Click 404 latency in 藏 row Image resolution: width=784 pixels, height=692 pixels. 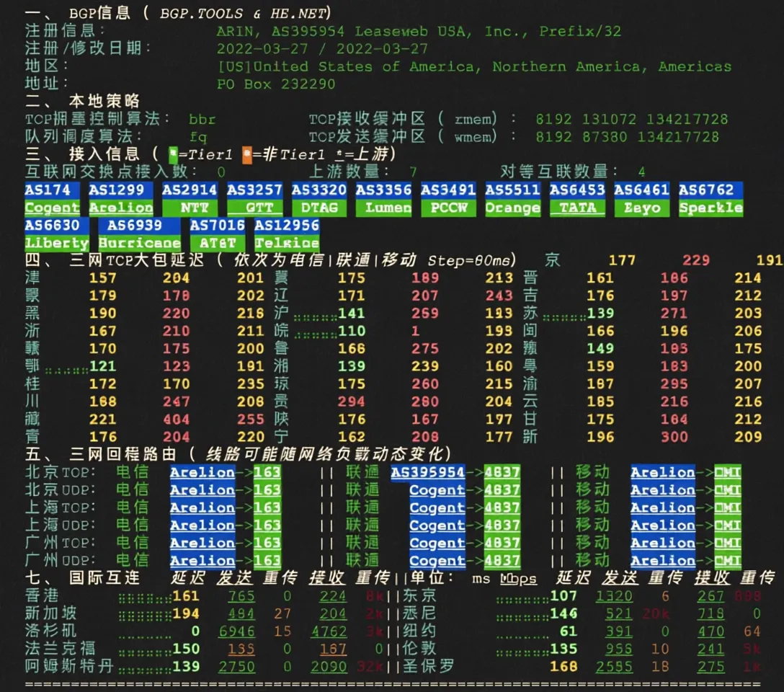176,420
